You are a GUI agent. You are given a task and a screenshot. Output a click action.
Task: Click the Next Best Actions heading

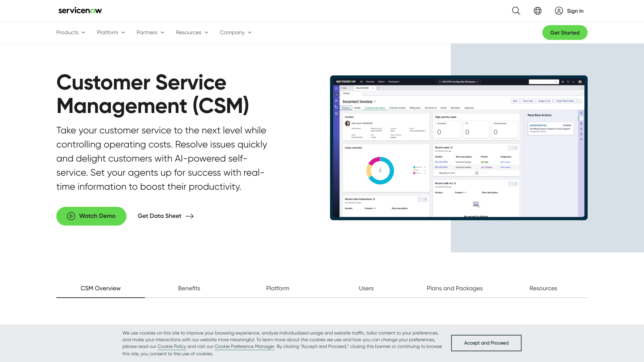tap(539, 115)
